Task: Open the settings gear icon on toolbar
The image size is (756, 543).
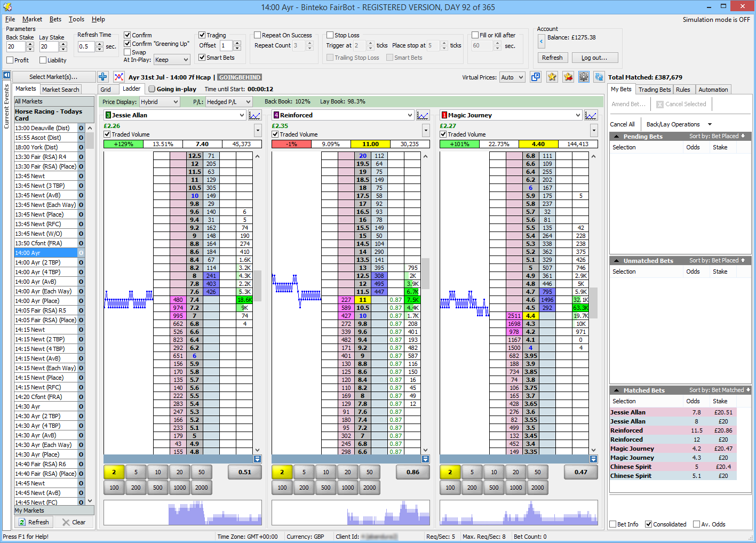Action: click(x=584, y=77)
